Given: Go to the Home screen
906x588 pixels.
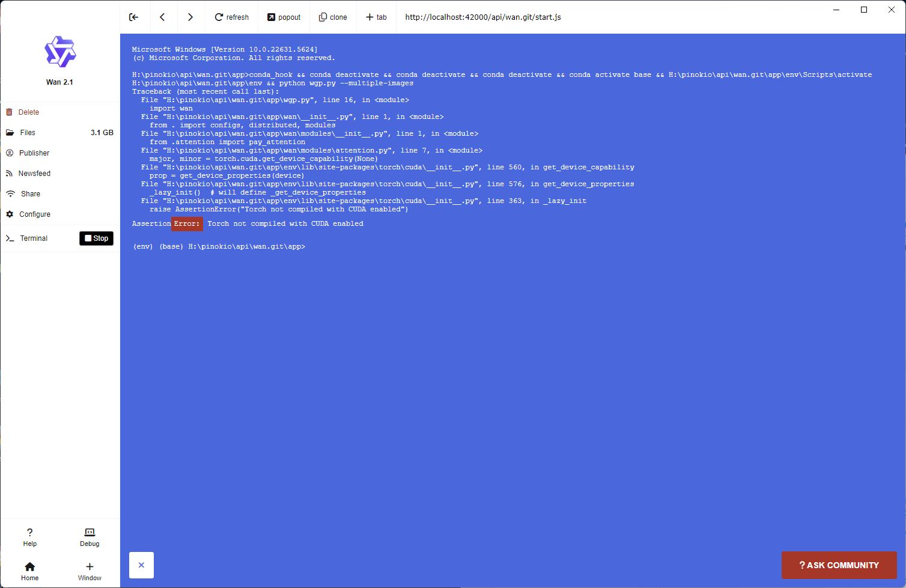Looking at the screenshot, I should tap(30, 571).
